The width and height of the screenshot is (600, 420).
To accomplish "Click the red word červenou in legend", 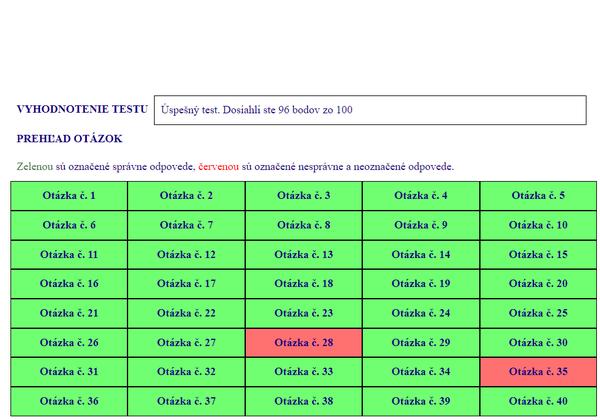I will click(219, 166).
